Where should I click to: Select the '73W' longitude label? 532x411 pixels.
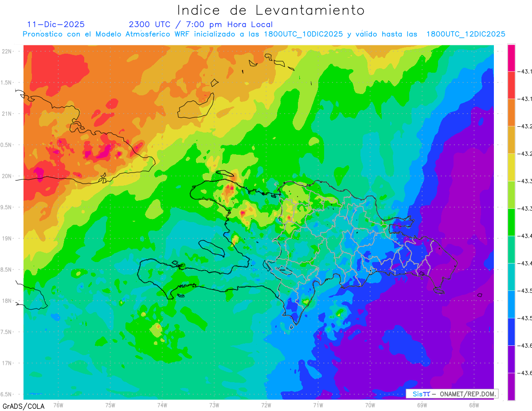214,405
